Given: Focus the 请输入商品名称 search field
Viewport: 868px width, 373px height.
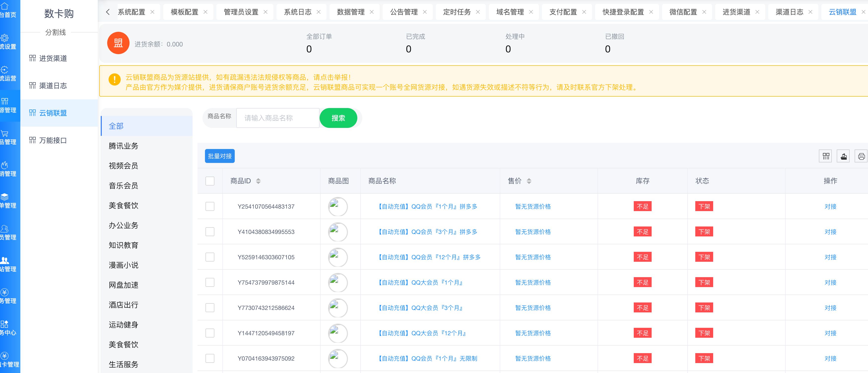Looking at the screenshot, I should pyautogui.click(x=278, y=118).
